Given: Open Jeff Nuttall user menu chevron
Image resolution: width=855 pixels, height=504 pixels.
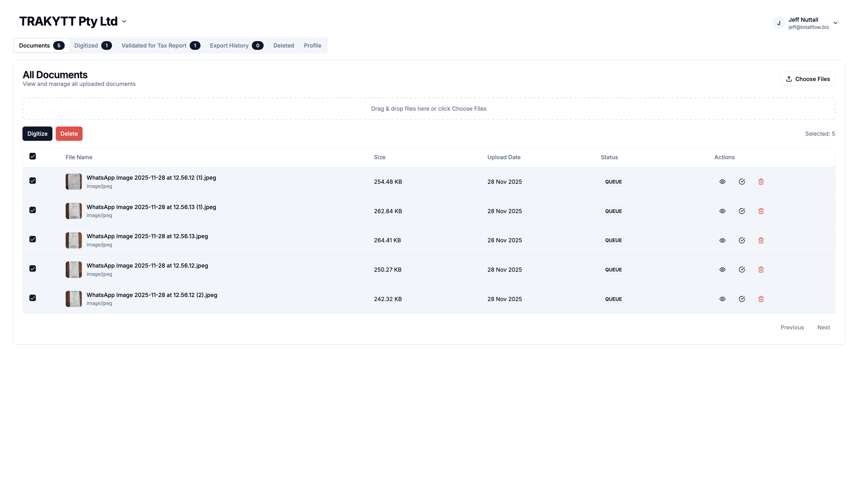Looking at the screenshot, I should coord(835,23).
